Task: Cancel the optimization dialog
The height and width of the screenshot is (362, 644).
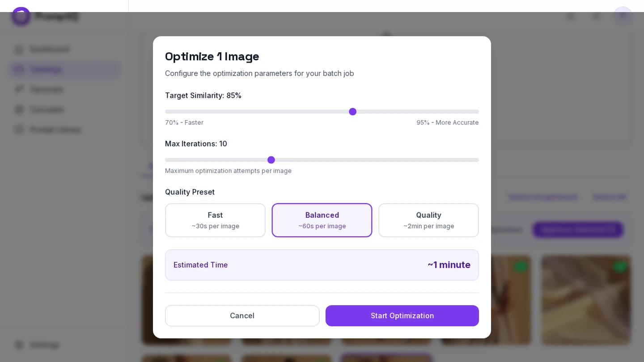Action: (x=242, y=316)
